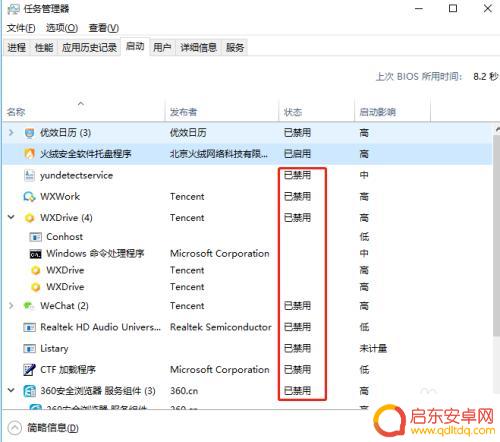The image size is (500, 442).
Task: Click the Listary entry icon
Action: [x=29, y=349]
